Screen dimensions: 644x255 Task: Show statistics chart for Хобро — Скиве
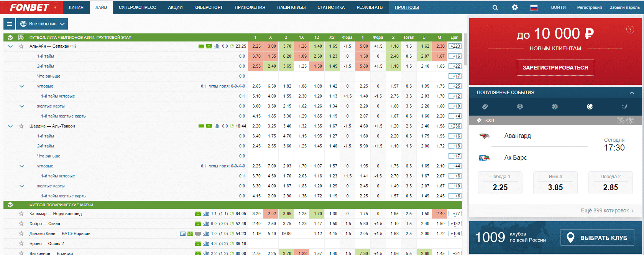206,224
